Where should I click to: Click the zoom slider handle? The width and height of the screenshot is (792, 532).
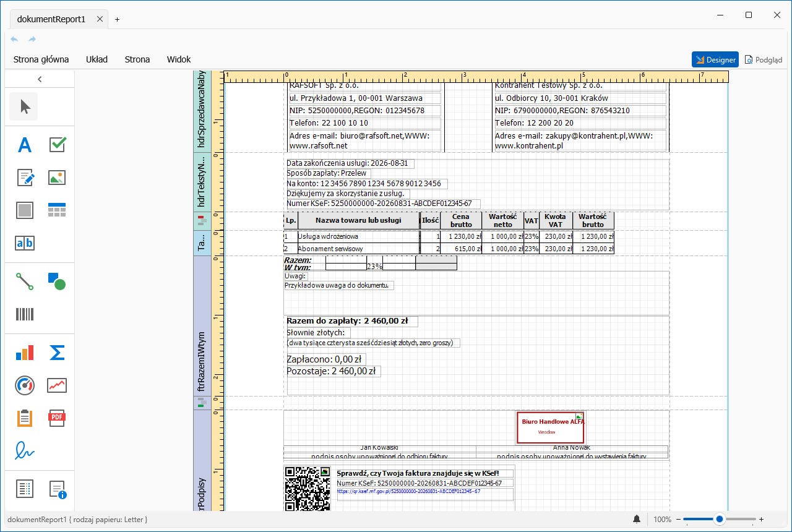tap(719, 519)
